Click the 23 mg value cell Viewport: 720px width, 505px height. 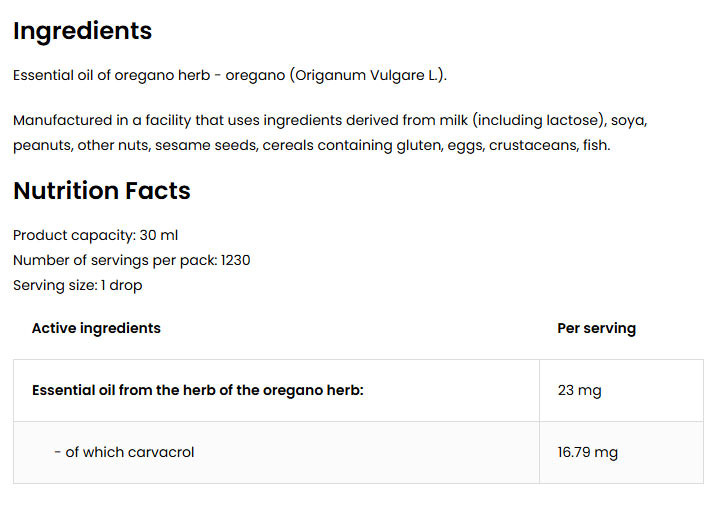(x=579, y=390)
